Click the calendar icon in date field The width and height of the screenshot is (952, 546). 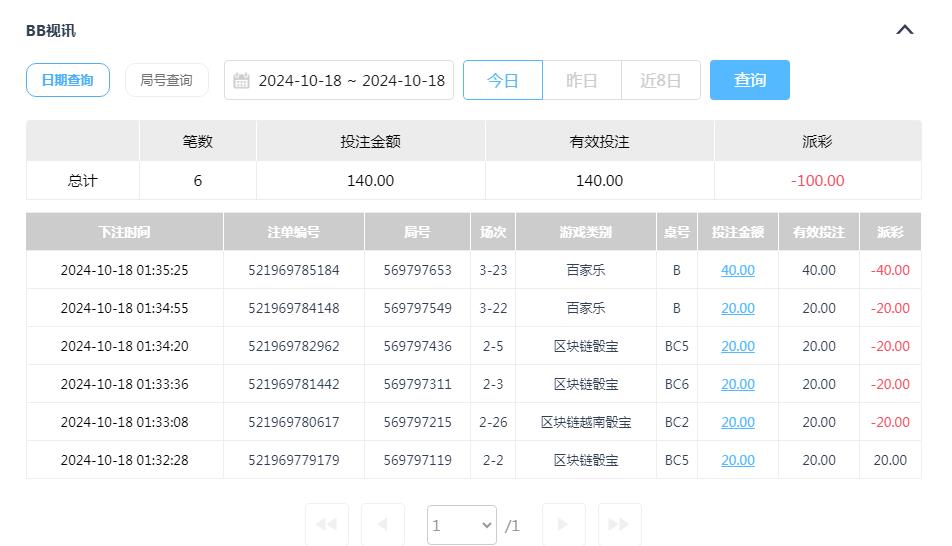241,81
